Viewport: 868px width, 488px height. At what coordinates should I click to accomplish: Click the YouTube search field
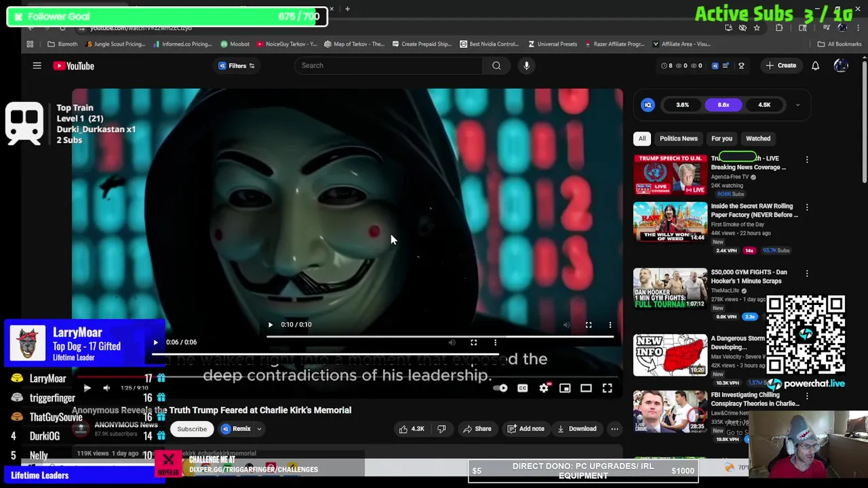(x=389, y=66)
